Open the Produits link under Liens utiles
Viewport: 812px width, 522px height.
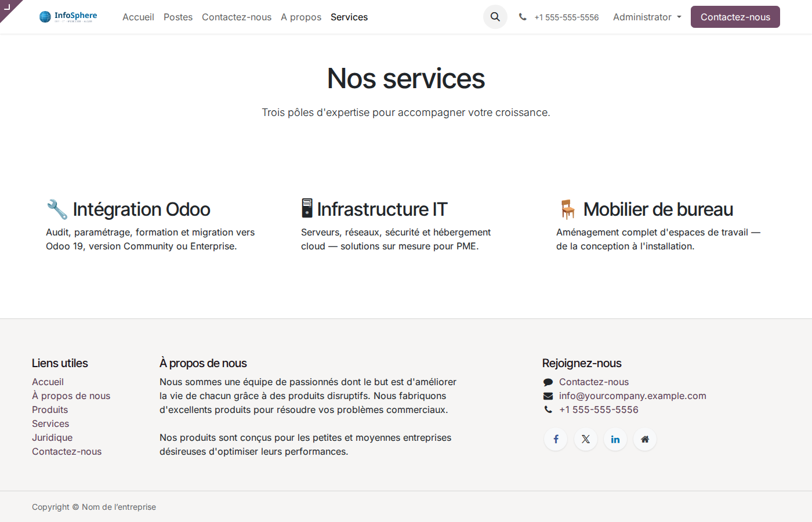(x=50, y=409)
